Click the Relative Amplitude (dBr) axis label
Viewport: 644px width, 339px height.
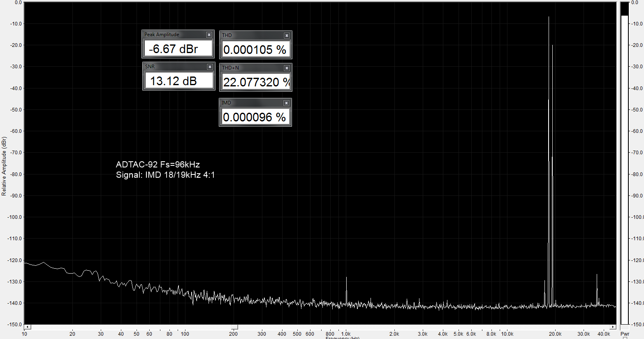click(4, 166)
